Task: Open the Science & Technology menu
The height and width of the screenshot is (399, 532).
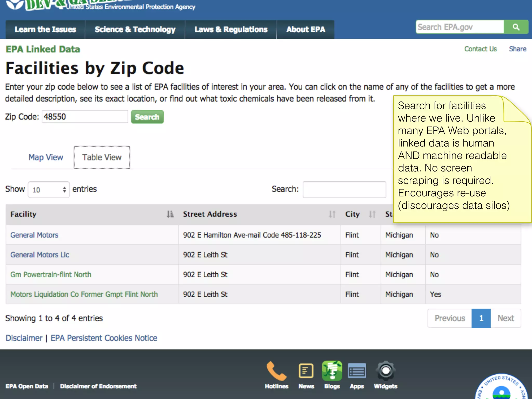Action: pyautogui.click(x=135, y=30)
